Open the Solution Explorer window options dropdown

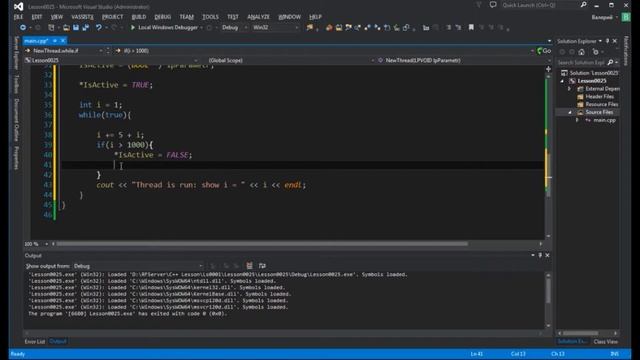tap(600, 41)
